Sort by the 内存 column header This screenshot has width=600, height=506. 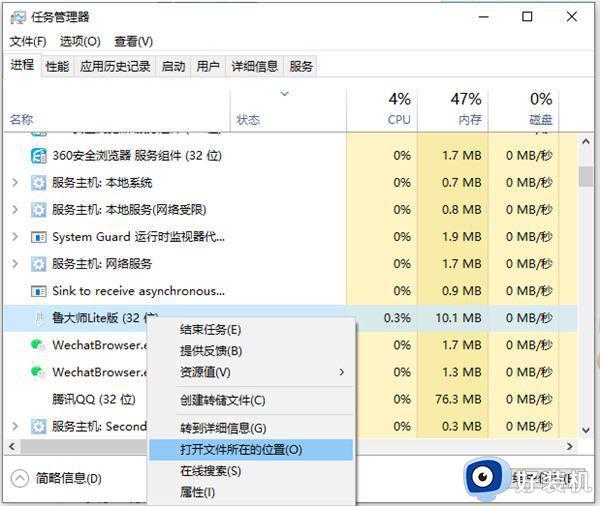[x=453, y=111]
